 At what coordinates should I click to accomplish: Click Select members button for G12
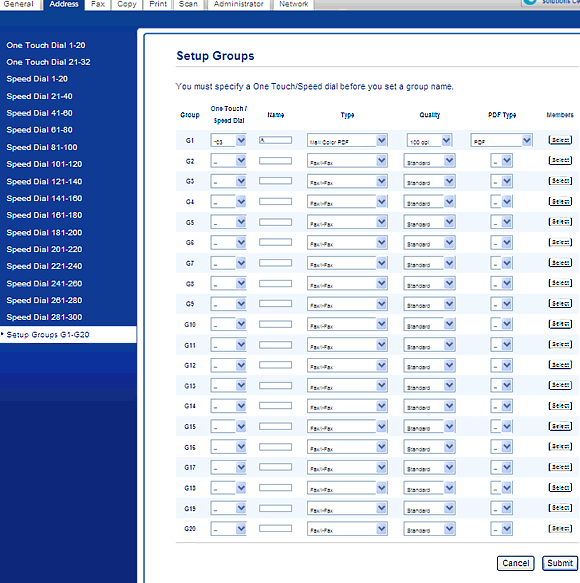tap(560, 365)
